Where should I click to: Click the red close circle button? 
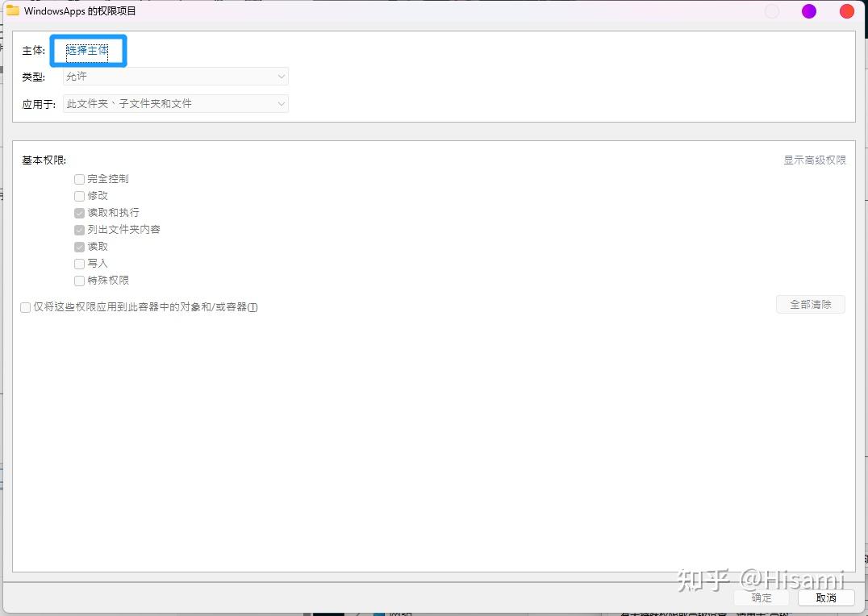click(x=846, y=11)
